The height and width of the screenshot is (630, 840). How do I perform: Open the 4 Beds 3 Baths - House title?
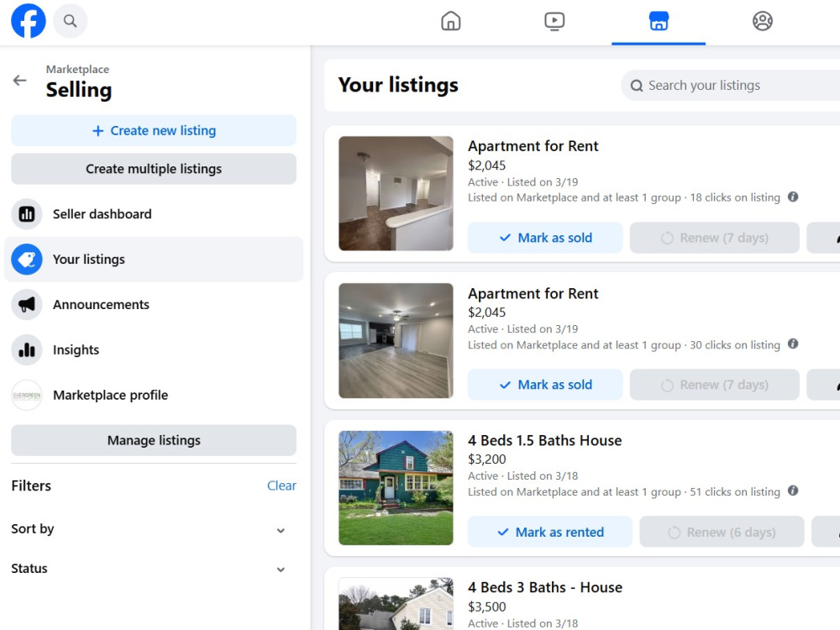[x=545, y=588]
